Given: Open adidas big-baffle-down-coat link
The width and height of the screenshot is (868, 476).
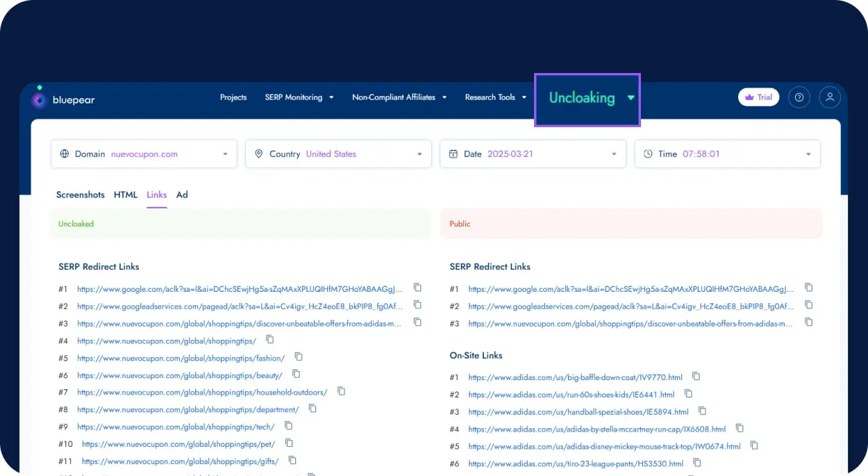Looking at the screenshot, I should (576, 377).
